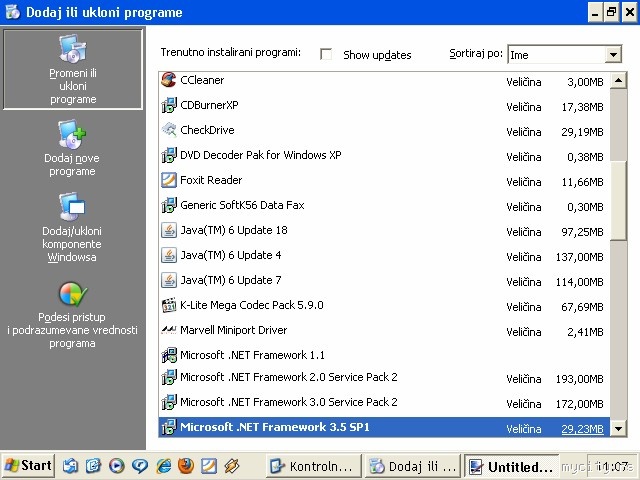640x480 pixels.
Task: Open Promeni ili ukloni programe panel
Action: coord(73,69)
